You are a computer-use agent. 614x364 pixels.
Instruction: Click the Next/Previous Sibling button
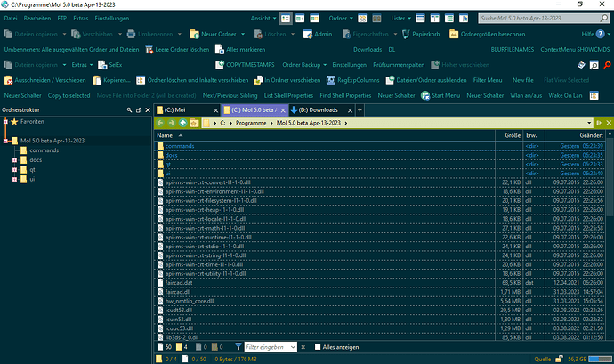230,94
